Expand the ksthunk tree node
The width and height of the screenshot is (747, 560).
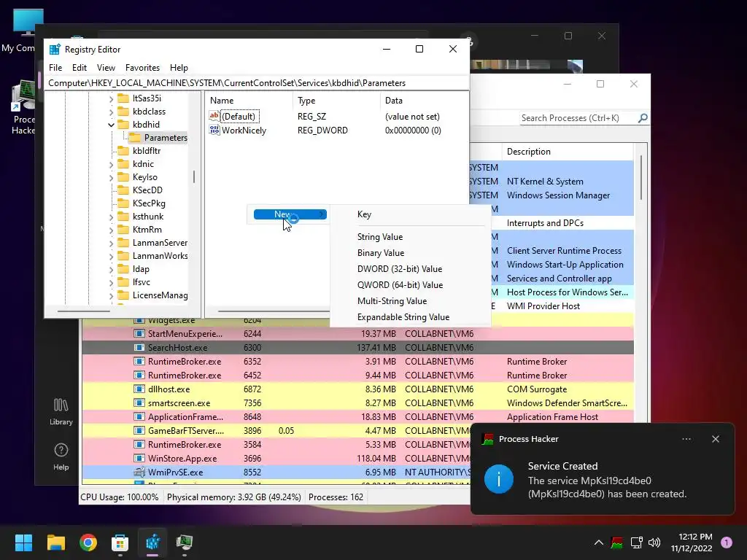[111, 217]
